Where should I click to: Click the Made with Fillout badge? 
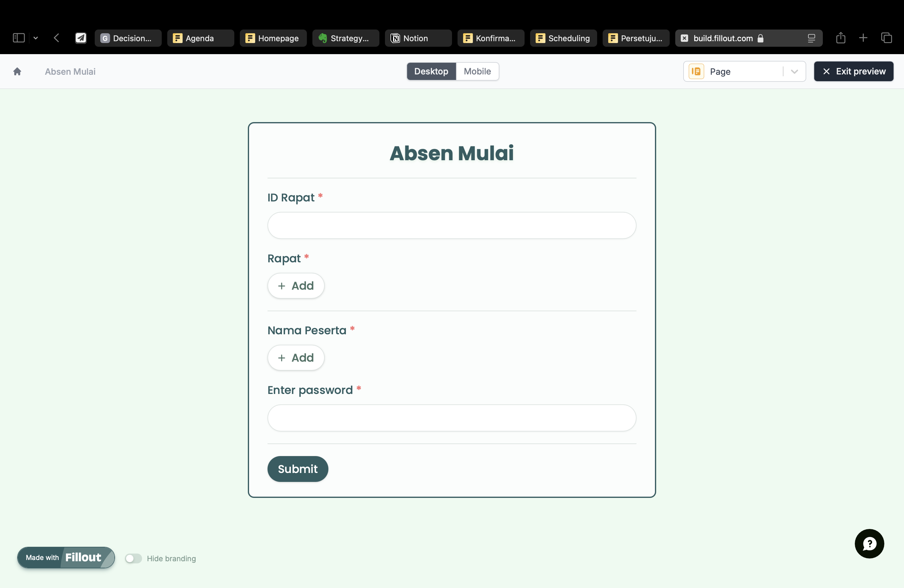click(66, 557)
